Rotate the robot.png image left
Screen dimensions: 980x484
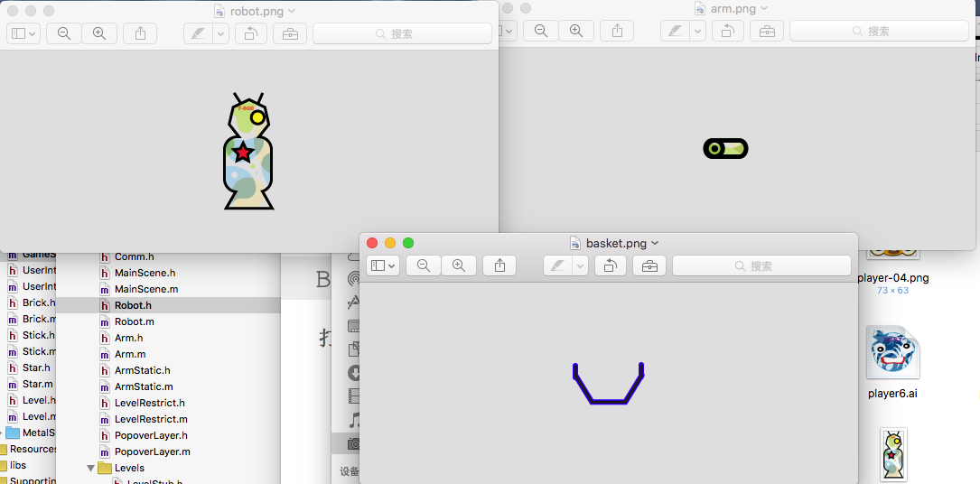(x=250, y=33)
